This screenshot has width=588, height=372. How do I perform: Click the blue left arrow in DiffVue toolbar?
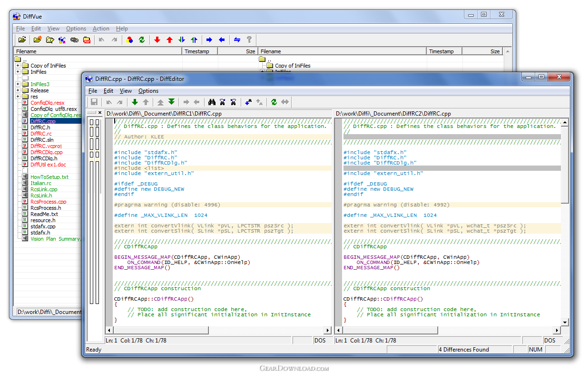[x=222, y=40]
